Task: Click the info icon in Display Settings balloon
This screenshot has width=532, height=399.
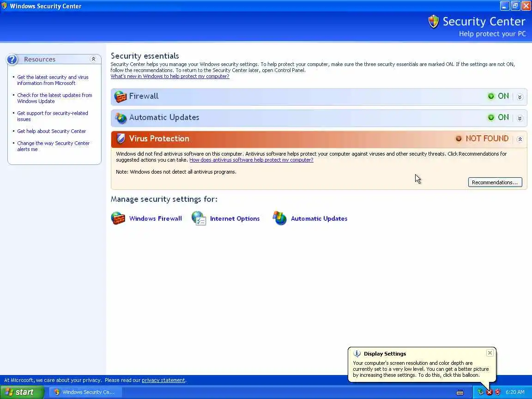Action: [357, 354]
